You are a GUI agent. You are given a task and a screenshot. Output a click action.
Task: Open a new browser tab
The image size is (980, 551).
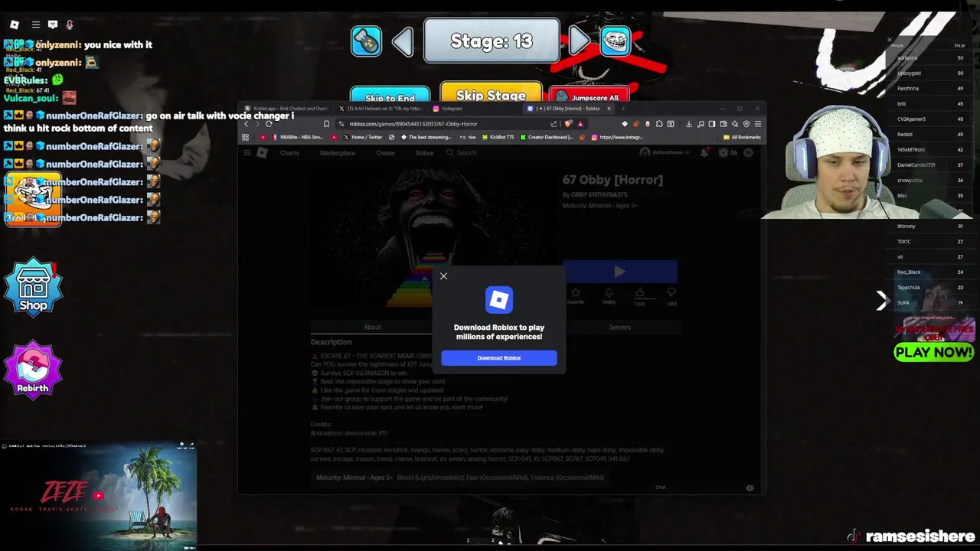click(623, 109)
